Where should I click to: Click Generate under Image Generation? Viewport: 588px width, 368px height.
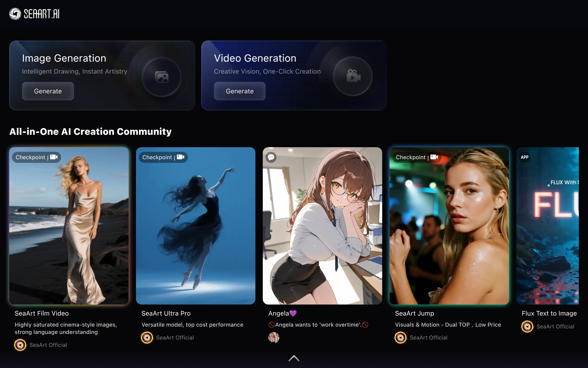(x=48, y=91)
